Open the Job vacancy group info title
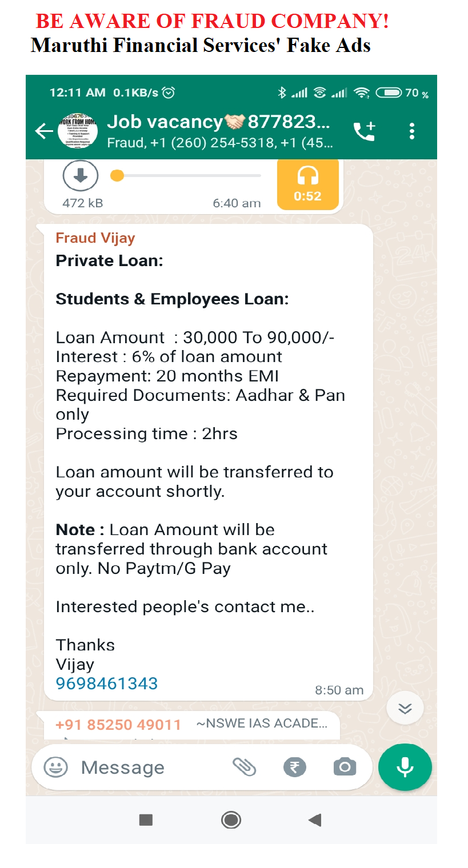The height and width of the screenshot is (868, 468). click(x=218, y=122)
